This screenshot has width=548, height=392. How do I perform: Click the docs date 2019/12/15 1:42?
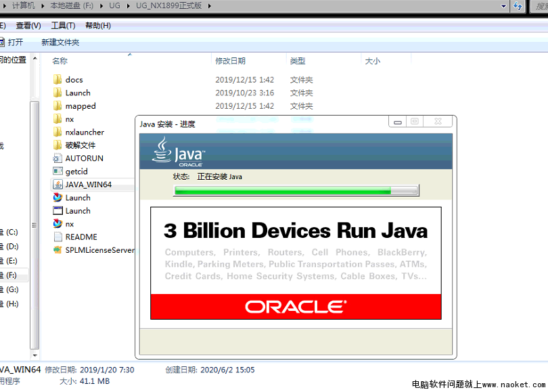(244, 80)
